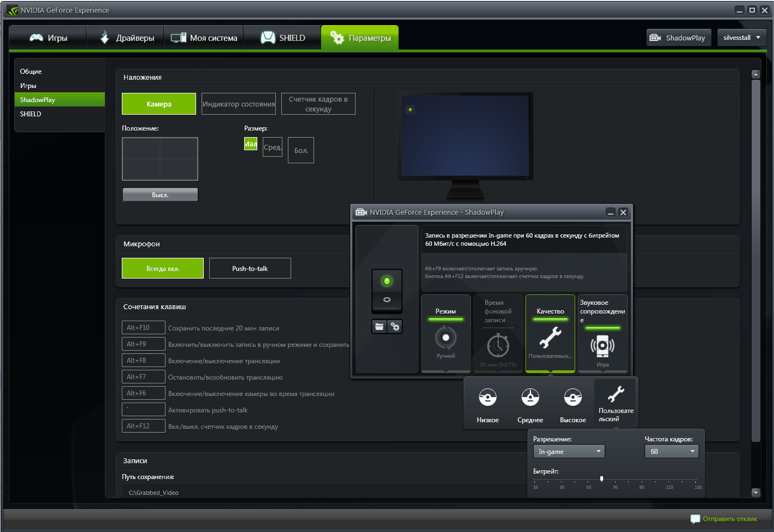Edit the Alt+F12 hotkey field
774x532 pixels.
144,426
